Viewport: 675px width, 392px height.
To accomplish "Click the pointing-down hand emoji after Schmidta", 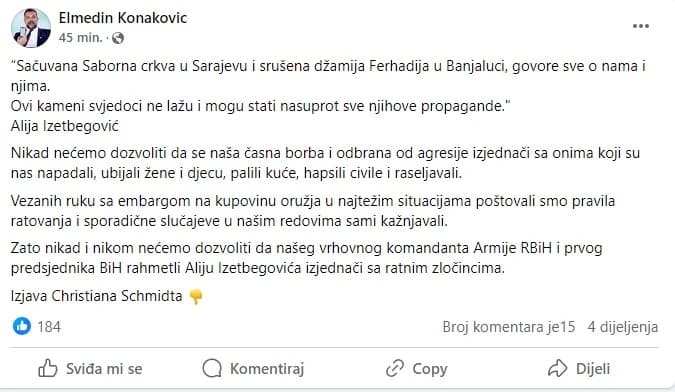I will (x=196, y=297).
